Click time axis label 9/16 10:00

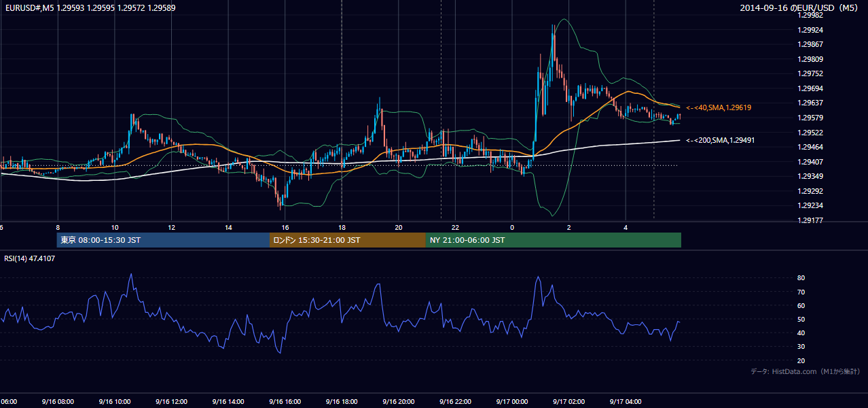pos(114,401)
